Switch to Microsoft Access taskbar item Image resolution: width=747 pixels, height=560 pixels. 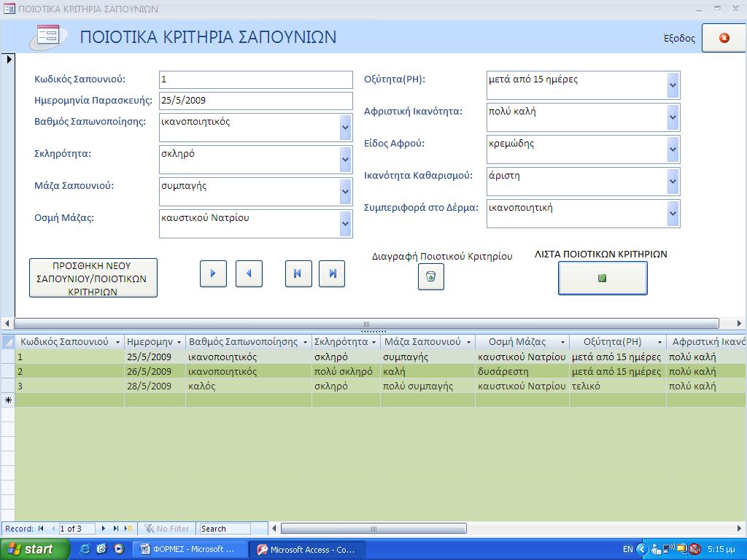[x=307, y=550]
